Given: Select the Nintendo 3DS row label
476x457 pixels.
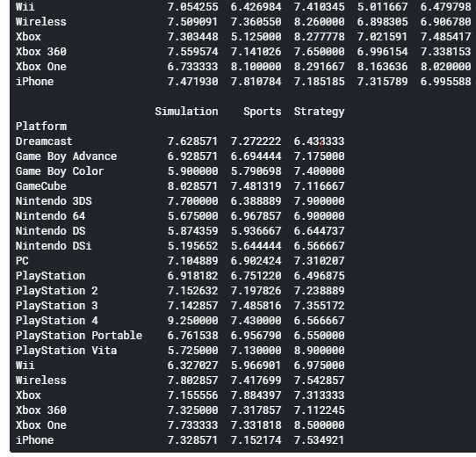Looking at the screenshot, I should point(54,201).
